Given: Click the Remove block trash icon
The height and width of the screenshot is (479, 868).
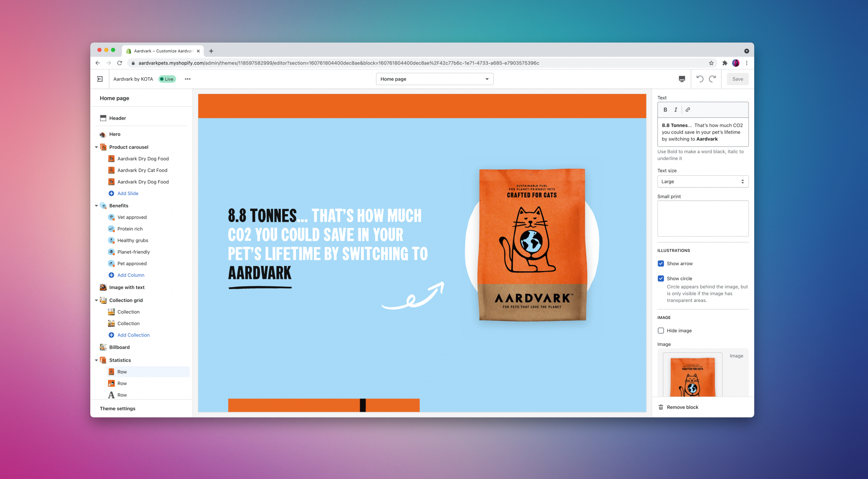Looking at the screenshot, I should [661, 407].
